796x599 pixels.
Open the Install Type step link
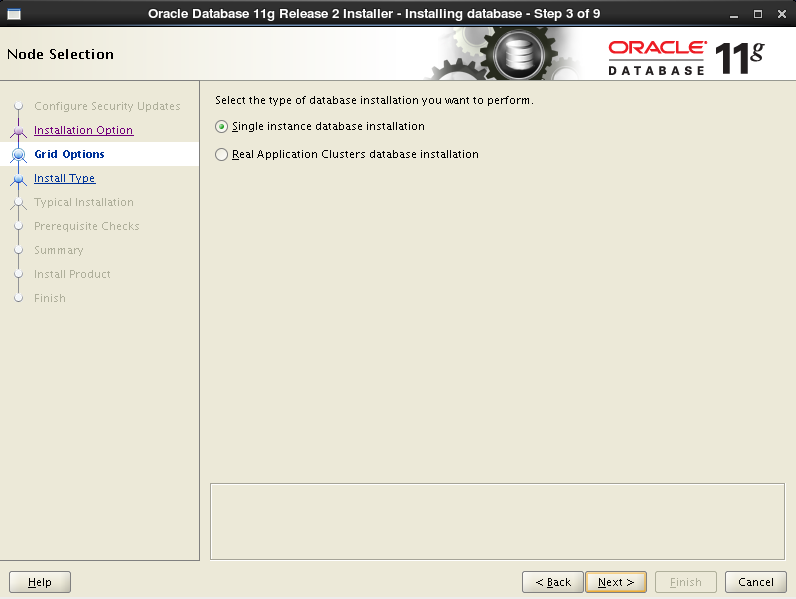pos(64,178)
